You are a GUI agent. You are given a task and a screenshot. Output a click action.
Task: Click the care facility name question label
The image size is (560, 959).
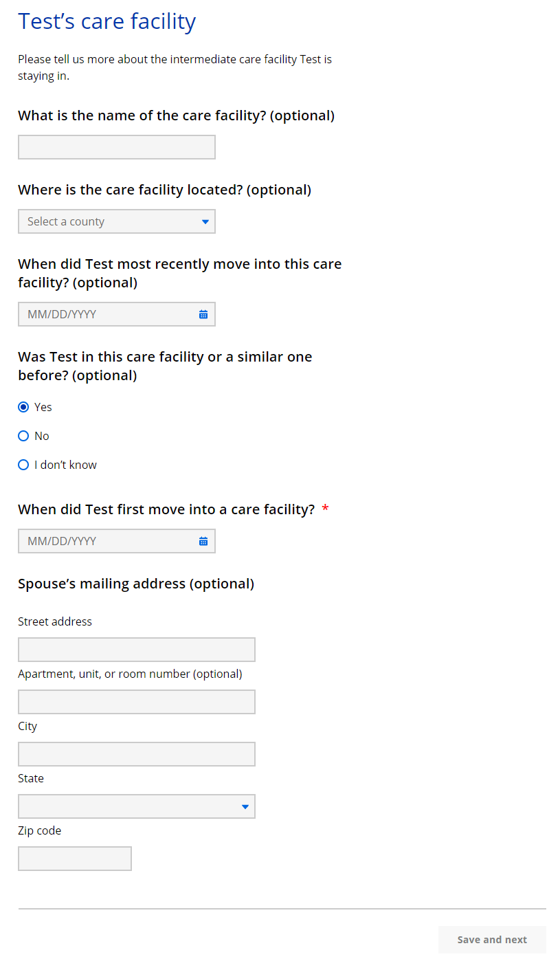click(x=176, y=115)
